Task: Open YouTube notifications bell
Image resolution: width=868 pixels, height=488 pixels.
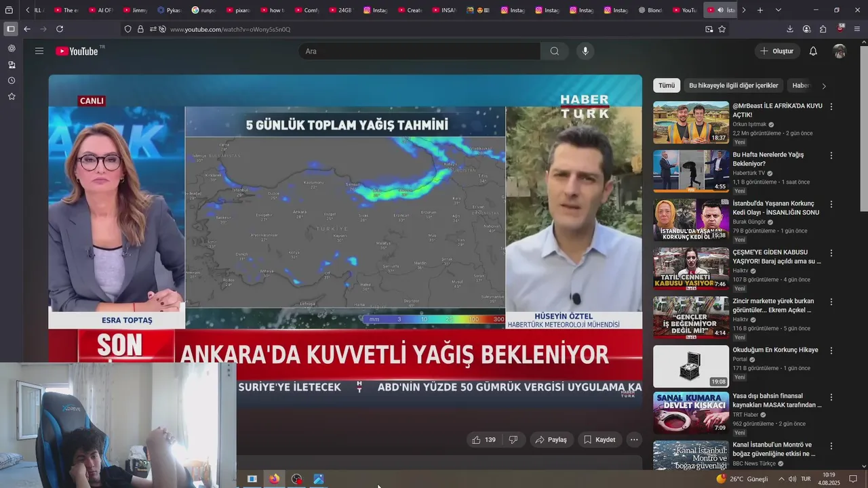Action: (x=813, y=51)
